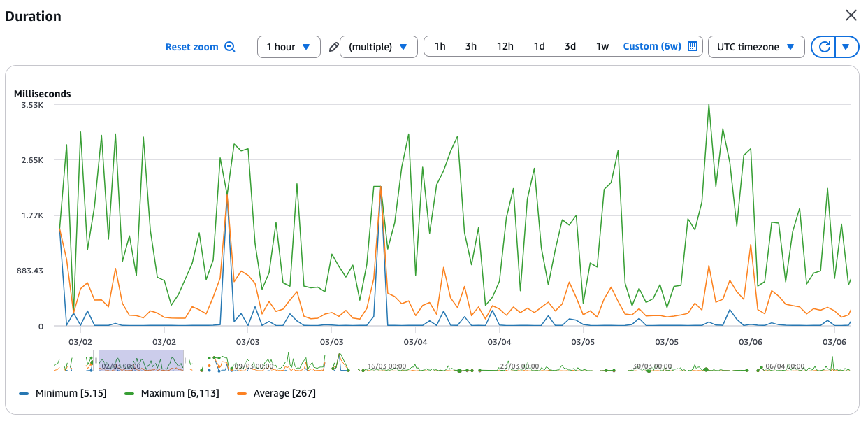Click the pencil edit icon

(x=333, y=48)
